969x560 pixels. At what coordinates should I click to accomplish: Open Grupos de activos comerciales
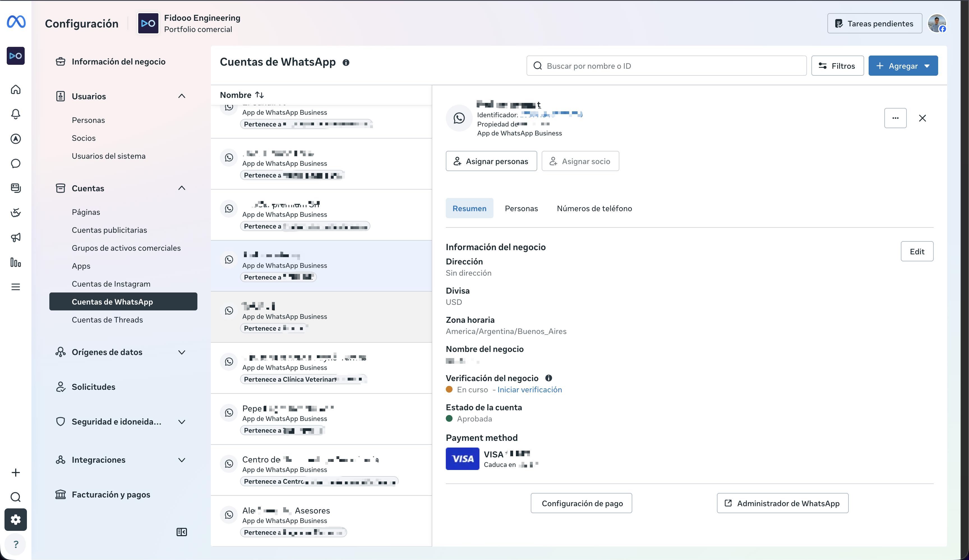(x=126, y=248)
